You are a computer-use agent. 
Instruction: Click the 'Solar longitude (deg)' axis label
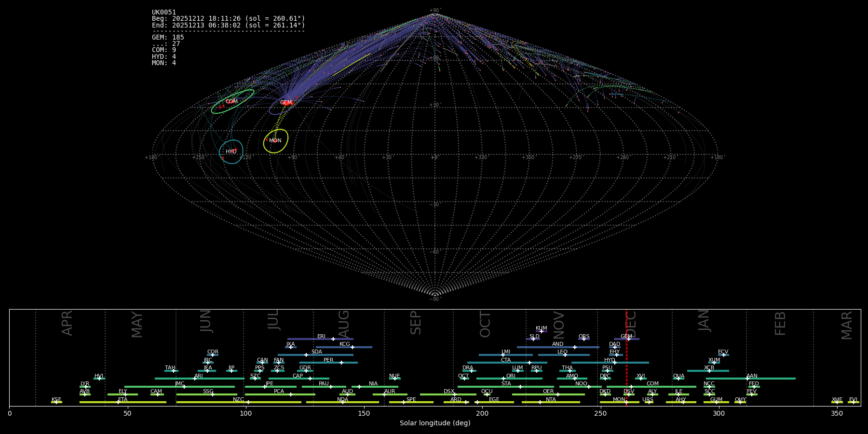pos(435,423)
